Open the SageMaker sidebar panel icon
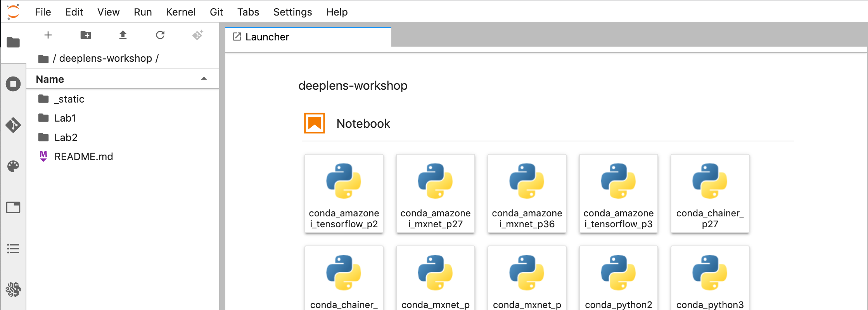Screen dimensions: 868x310 click(13, 289)
